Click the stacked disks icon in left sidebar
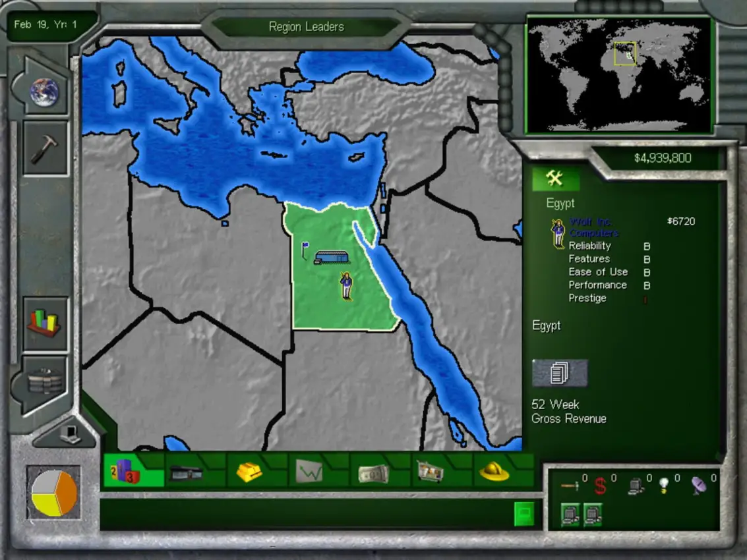The height and width of the screenshot is (560, 747). [x=45, y=383]
